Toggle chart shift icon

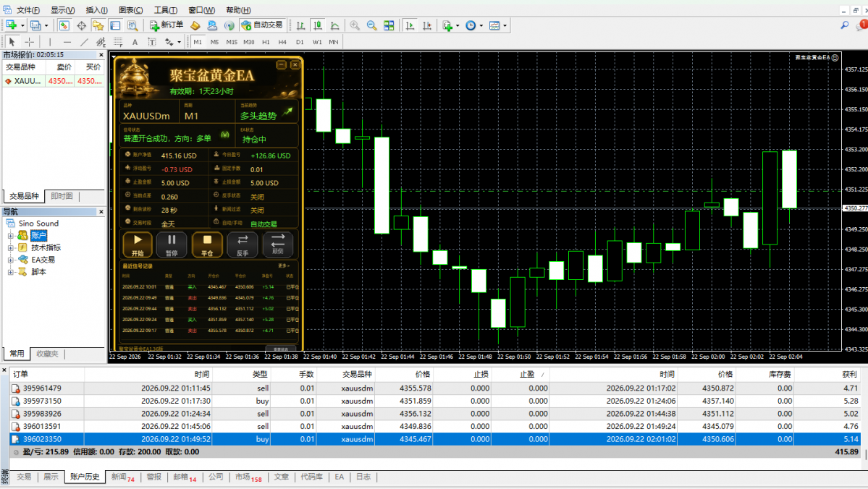coord(427,25)
